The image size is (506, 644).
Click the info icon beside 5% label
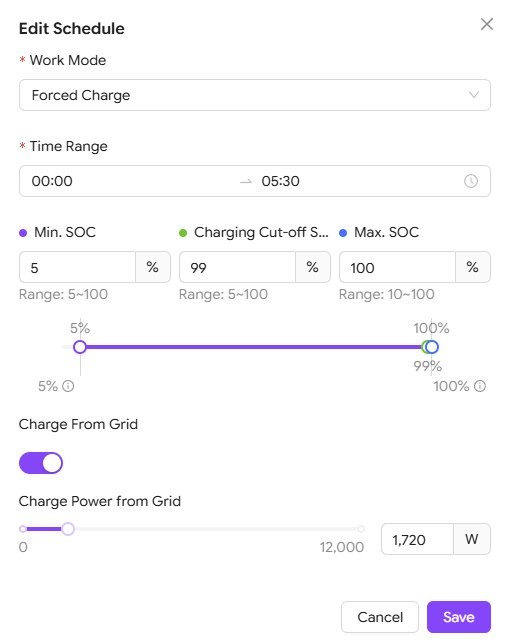pyautogui.click(x=68, y=386)
